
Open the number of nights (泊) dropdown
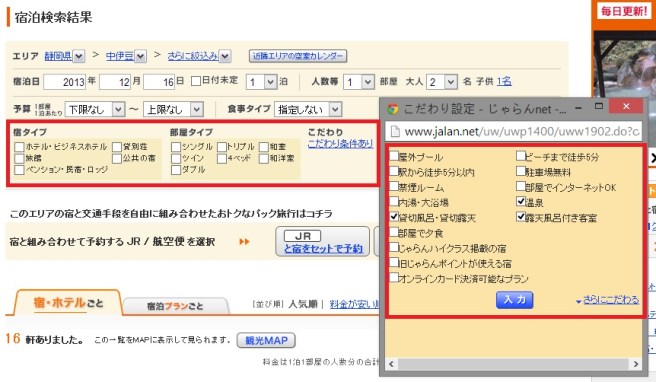pyautogui.click(x=262, y=82)
